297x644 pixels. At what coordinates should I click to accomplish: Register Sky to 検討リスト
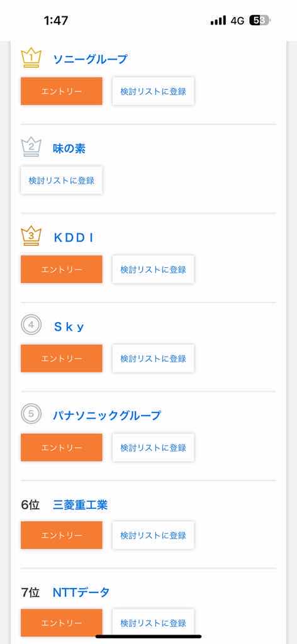coord(154,358)
